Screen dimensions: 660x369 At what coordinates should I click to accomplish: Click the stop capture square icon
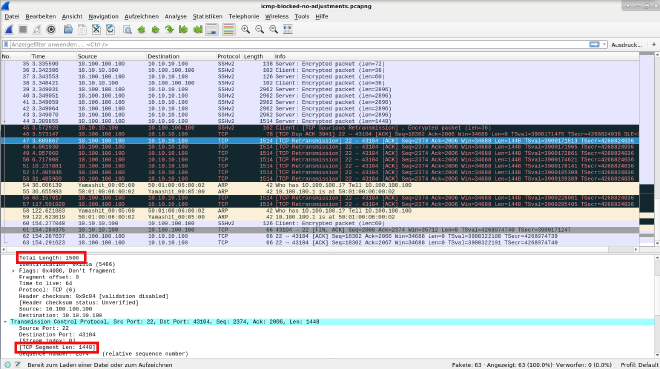(x=23, y=29)
